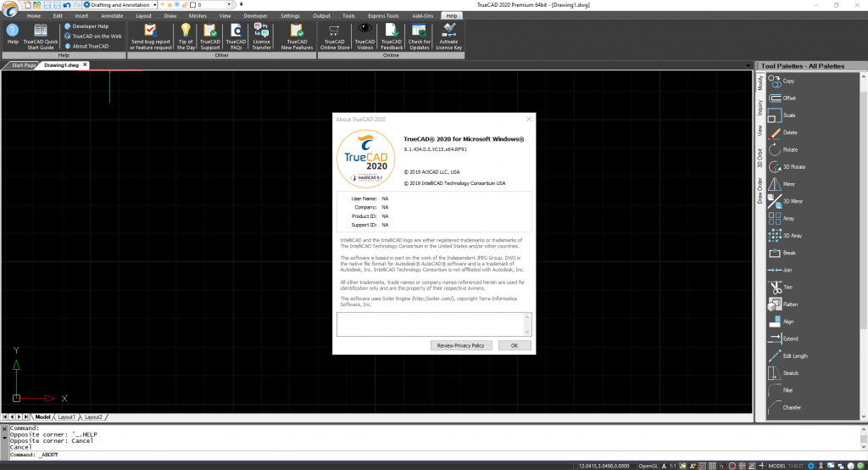Toggle TABLET mode in status bar
868x470 pixels.
[795, 466]
